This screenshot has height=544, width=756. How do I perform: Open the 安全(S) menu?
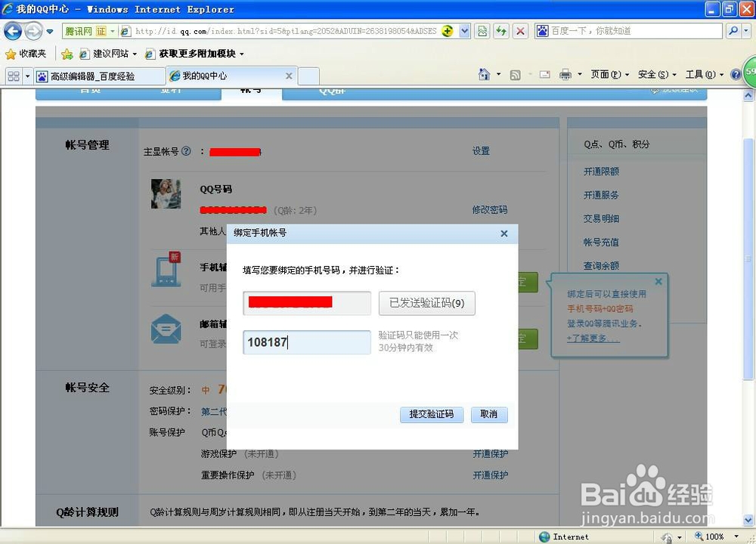(657, 74)
